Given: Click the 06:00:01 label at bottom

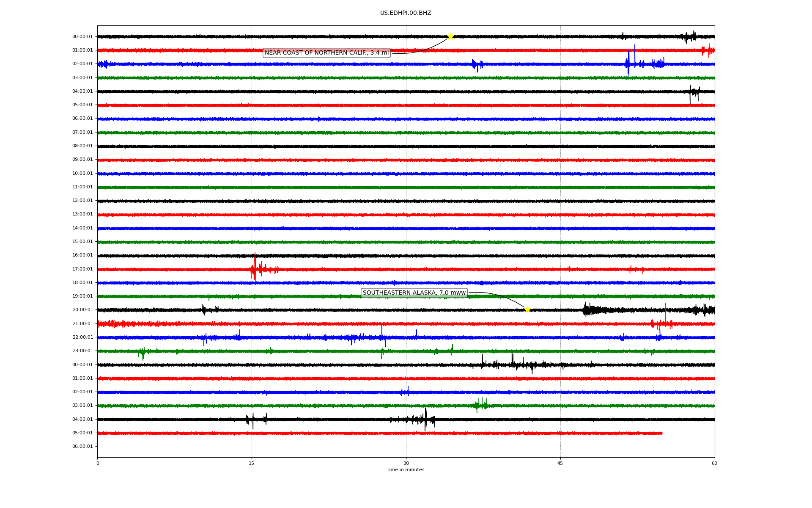Looking at the screenshot, I should pyautogui.click(x=82, y=447).
